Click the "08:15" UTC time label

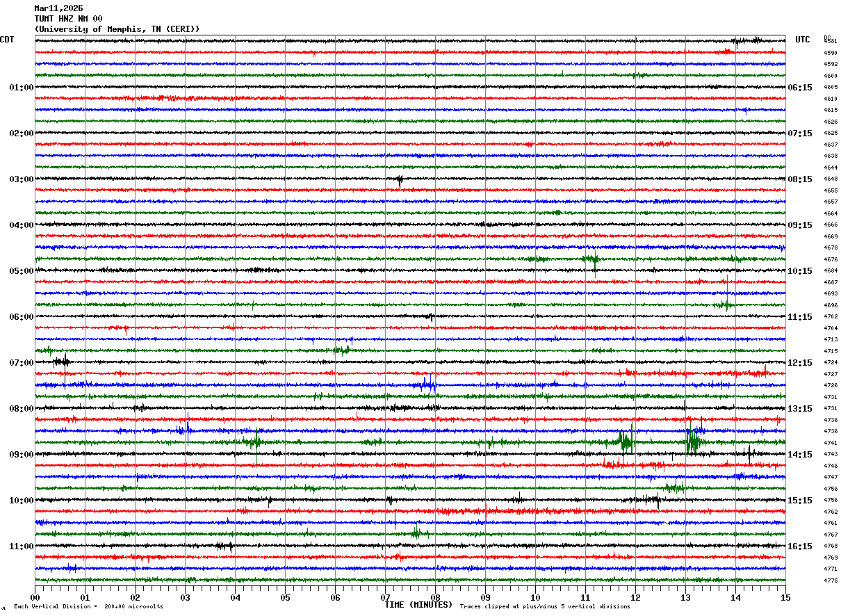(x=800, y=179)
